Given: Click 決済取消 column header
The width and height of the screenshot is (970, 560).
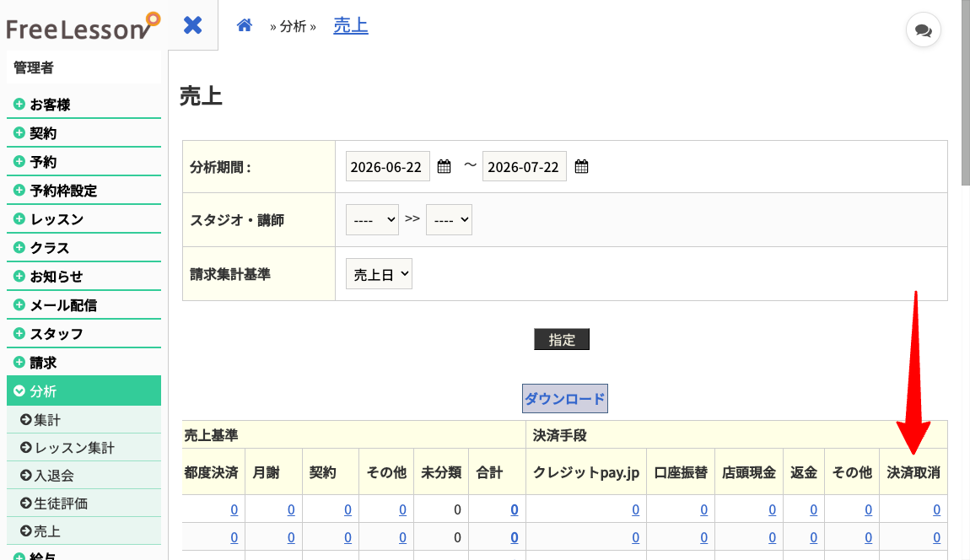Looking at the screenshot, I should click(913, 472).
